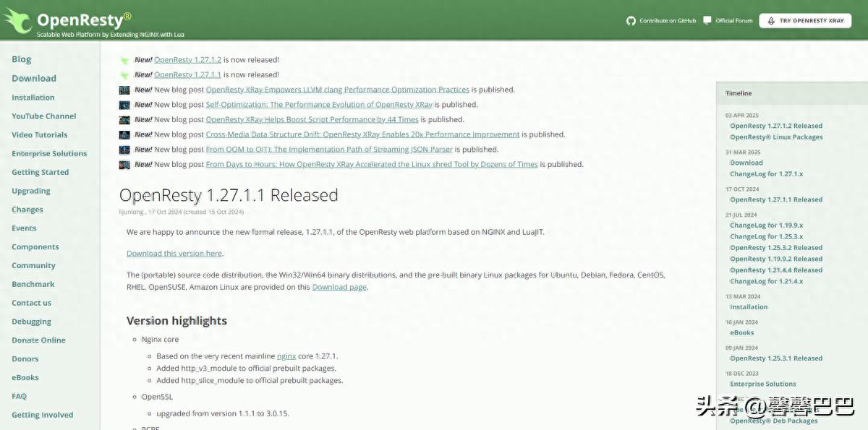Open the From Days to Hours shred post
The height and width of the screenshot is (430, 868).
[x=372, y=165]
